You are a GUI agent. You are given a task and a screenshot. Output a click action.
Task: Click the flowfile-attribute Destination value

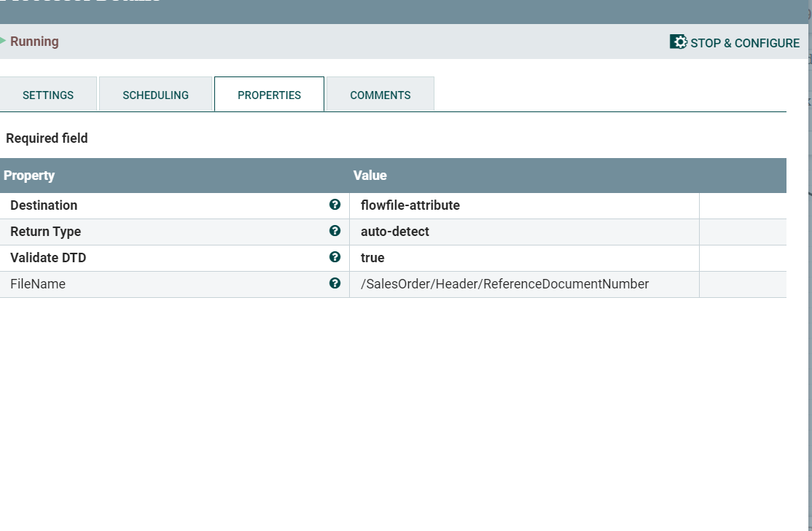(x=410, y=205)
